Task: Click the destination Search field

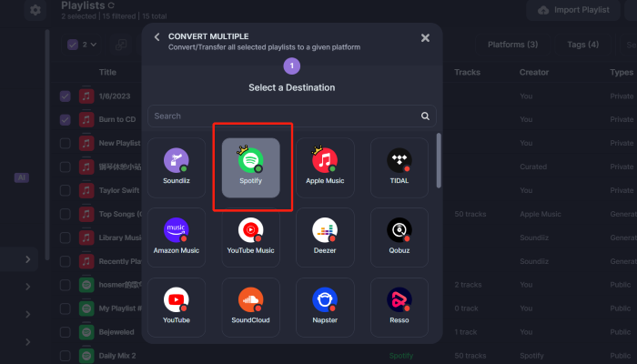Action: [282, 116]
